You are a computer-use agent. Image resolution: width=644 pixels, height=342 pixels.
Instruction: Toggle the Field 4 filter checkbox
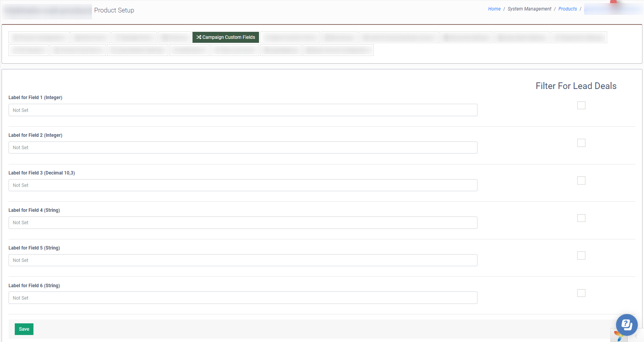pyautogui.click(x=581, y=218)
